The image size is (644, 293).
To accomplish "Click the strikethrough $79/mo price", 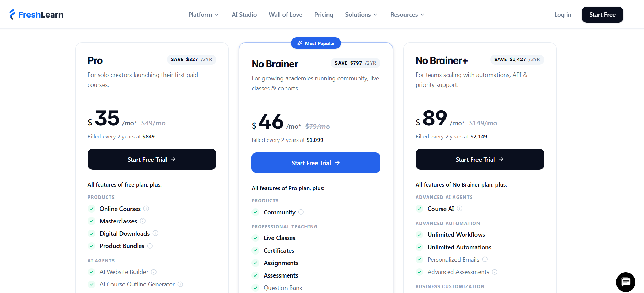I will pos(318,126).
